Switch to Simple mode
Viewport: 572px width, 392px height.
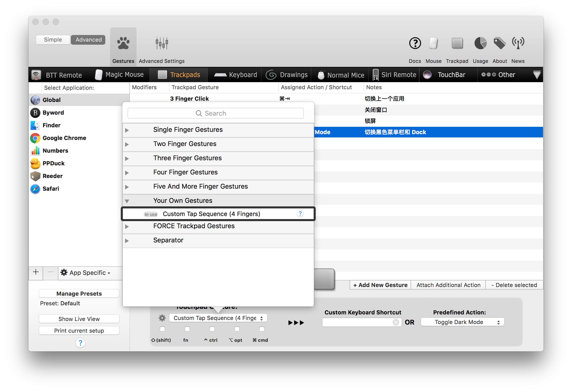pos(53,40)
